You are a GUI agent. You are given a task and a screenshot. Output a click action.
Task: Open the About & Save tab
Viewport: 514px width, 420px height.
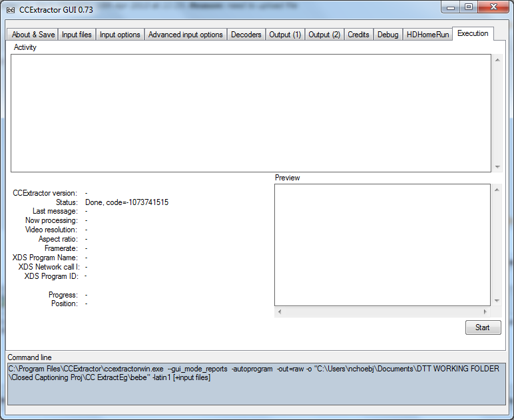click(x=33, y=35)
